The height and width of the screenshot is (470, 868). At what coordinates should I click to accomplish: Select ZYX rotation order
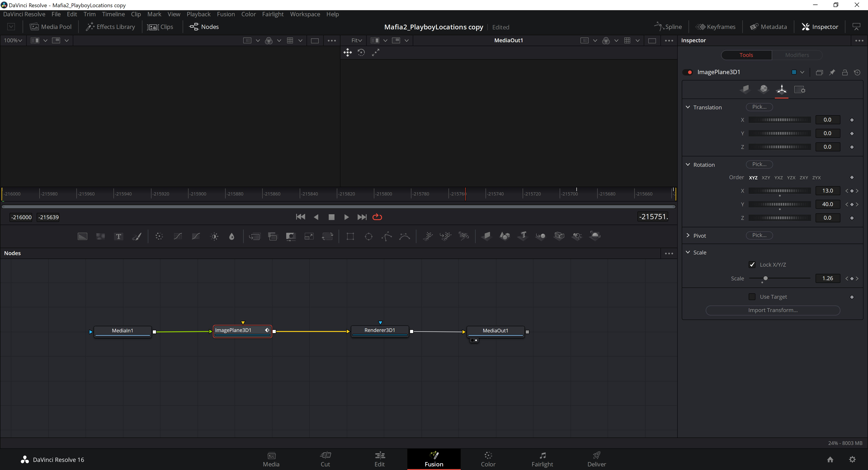816,178
